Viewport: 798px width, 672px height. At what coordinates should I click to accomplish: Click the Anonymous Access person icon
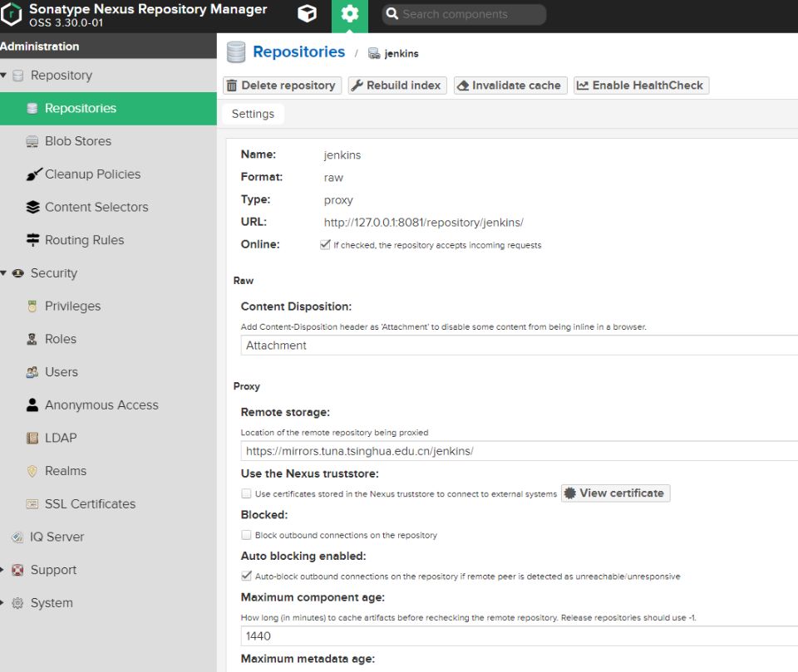32,405
